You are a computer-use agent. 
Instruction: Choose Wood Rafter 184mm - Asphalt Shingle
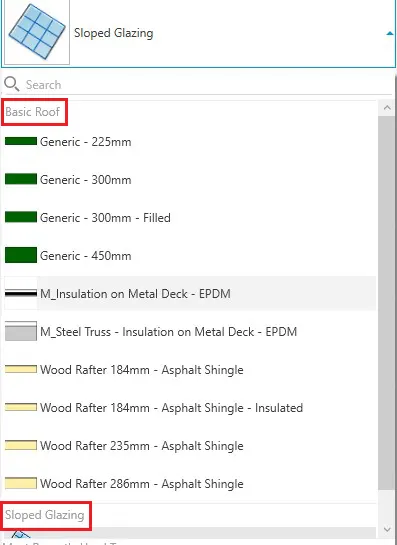(x=190, y=369)
